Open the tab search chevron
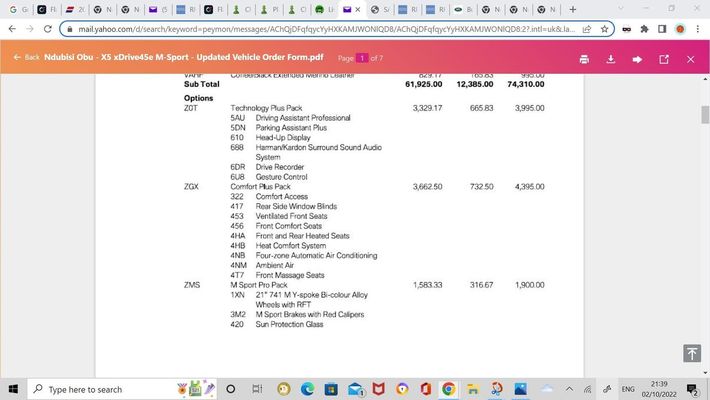The height and width of the screenshot is (400, 710). coord(621,8)
